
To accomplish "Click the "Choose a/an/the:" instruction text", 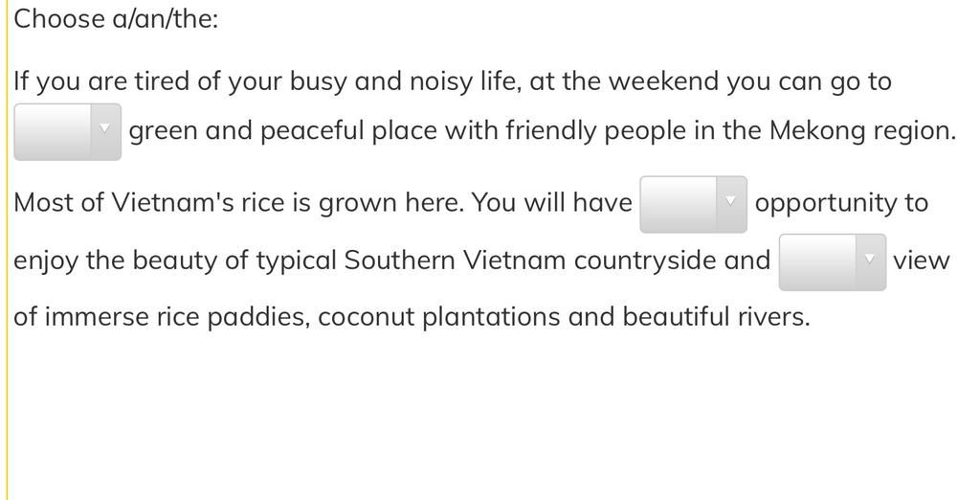I will (x=116, y=18).
